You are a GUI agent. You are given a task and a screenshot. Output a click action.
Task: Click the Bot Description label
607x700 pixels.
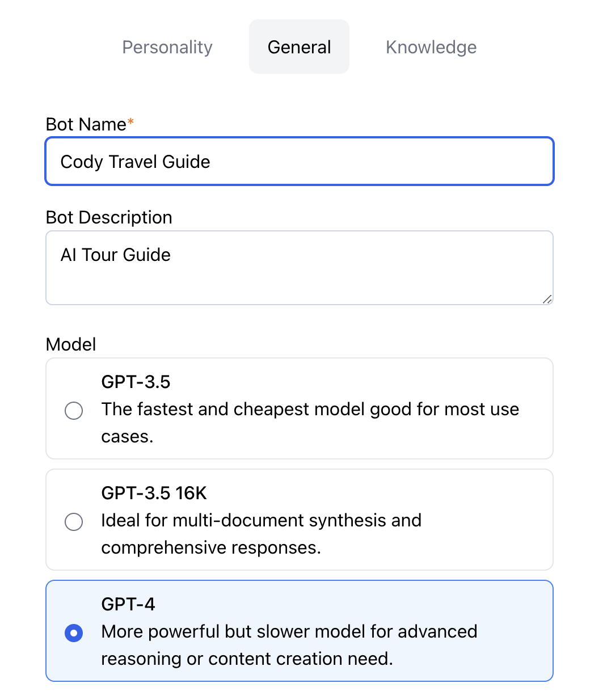[109, 217]
